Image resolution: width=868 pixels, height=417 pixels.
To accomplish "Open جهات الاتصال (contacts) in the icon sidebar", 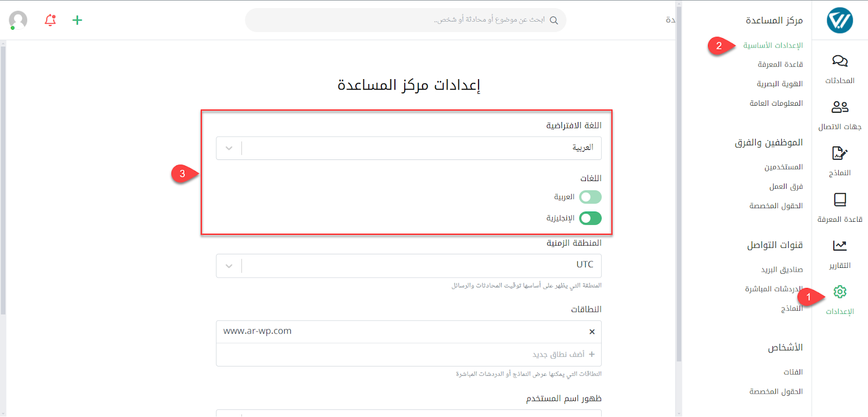I will pos(840,107).
